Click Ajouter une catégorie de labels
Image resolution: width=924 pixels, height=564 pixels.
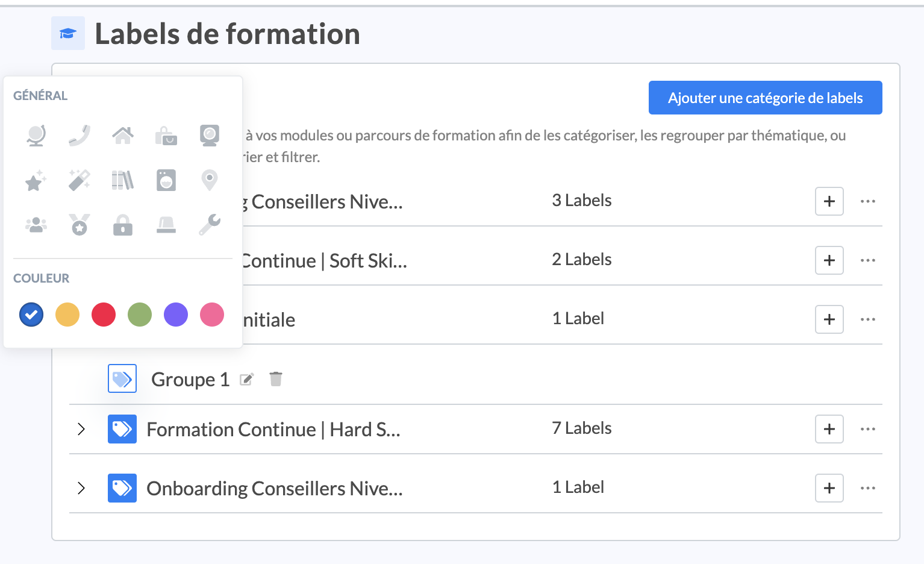pyautogui.click(x=765, y=98)
